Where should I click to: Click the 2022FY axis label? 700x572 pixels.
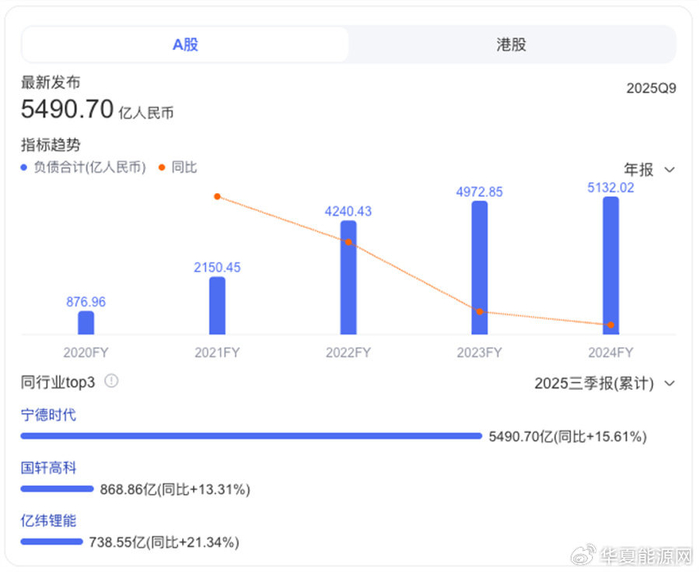pos(349,353)
